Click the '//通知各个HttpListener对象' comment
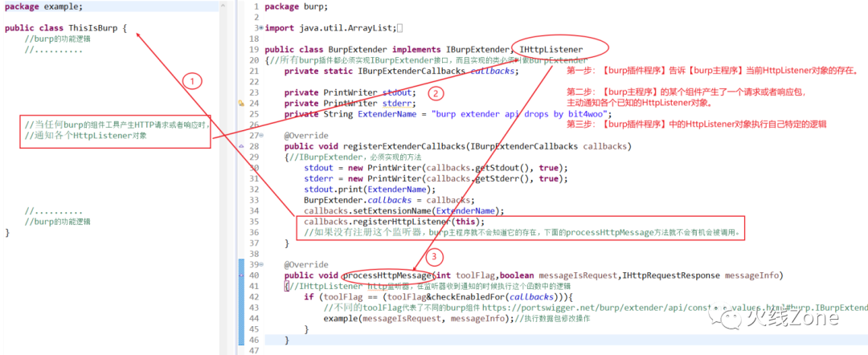 click(86, 136)
